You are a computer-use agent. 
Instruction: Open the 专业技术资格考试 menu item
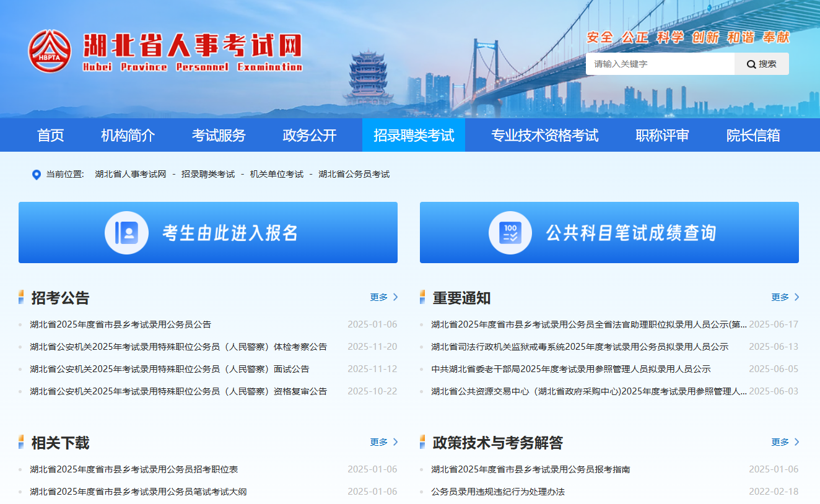tap(544, 136)
